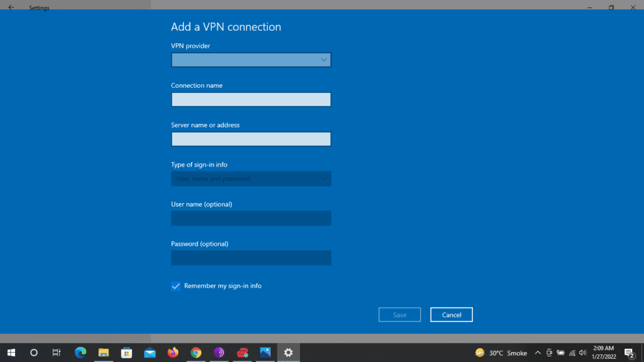Go back with the Settings back arrow
The image size is (644, 362).
pyautogui.click(x=11, y=8)
